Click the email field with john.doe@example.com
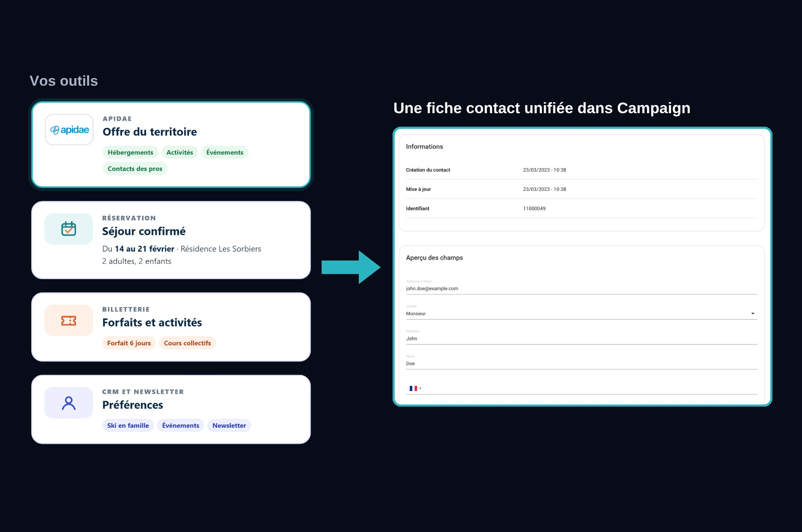This screenshot has width=802, height=532. 582,289
